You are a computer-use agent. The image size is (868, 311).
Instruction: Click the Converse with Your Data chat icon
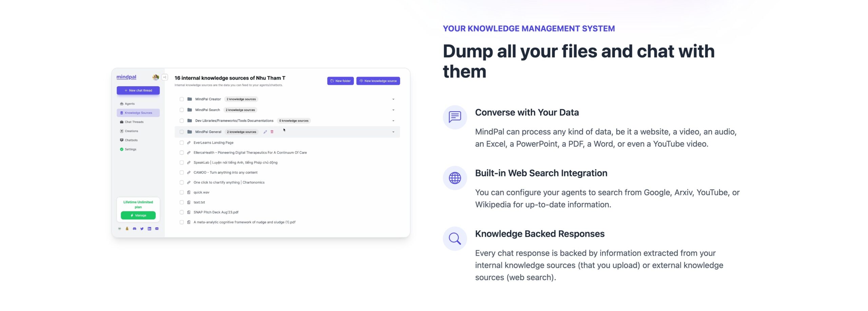pyautogui.click(x=455, y=117)
